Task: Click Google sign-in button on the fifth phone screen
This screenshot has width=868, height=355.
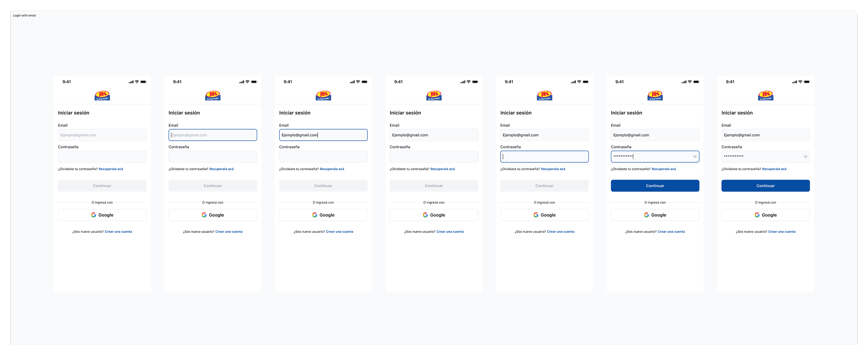Action: pos(545,215)
